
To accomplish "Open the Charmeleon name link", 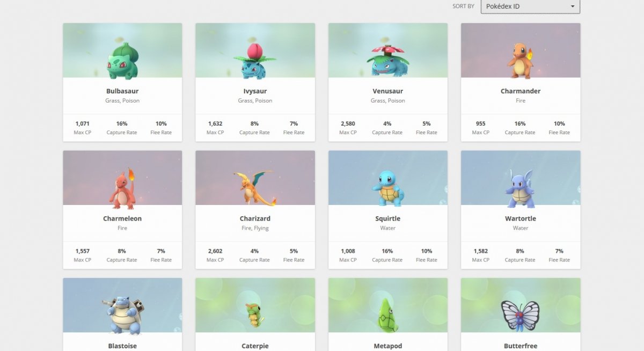I will pos(122,219).
